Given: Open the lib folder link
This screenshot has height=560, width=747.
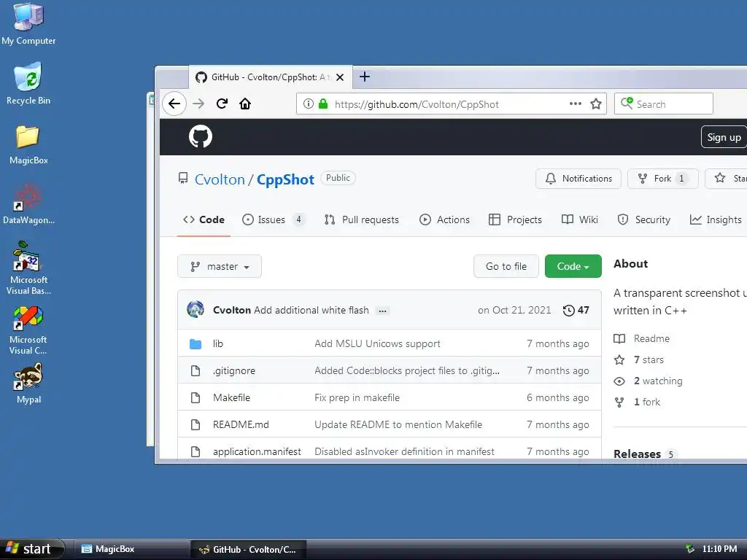Looking at the screenshot, I should pyautogui.click(x=217, y=344).
